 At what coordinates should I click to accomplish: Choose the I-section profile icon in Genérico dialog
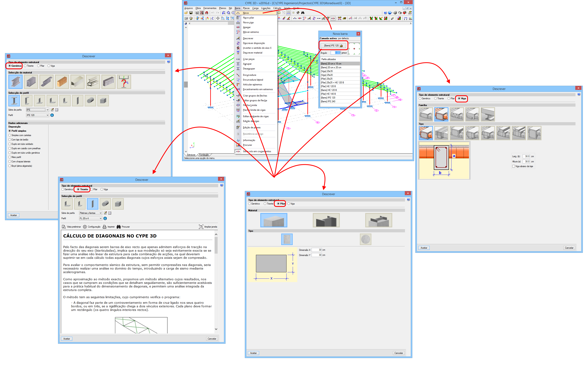pyautogui.click(x=14, y=101)
